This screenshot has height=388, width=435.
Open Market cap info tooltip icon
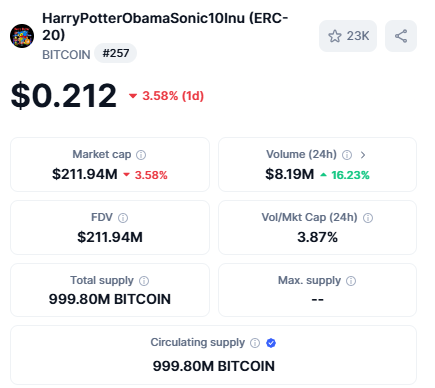click(x=141, y=155)
